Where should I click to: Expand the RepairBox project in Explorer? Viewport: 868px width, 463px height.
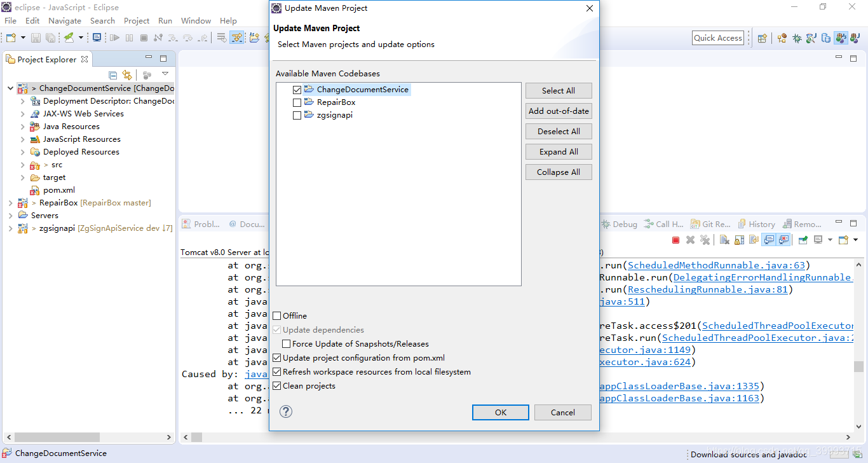10,203
